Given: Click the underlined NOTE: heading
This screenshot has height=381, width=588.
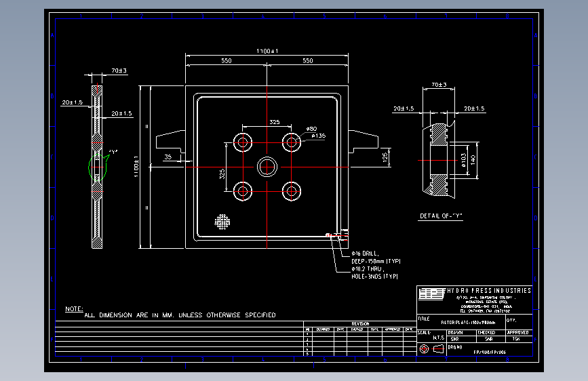Looking at the screenshot, I should coord(74,309).
